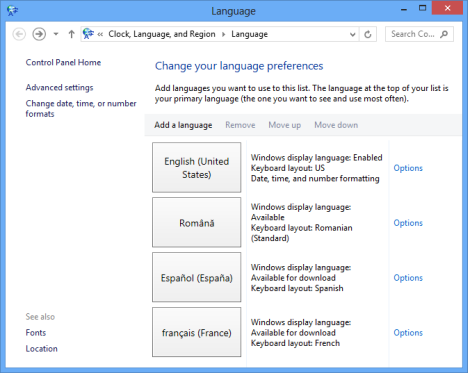Image resolution: width=468 pixels, height=373 pixels.
Task: Click 'Change your language preferences' heading
Action: tap(239, 66)
